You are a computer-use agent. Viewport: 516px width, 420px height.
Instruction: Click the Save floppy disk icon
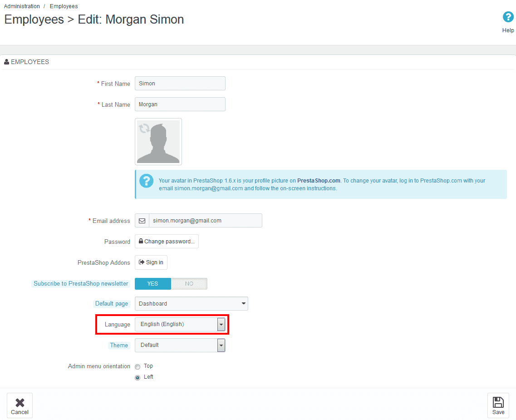point(498,402)
